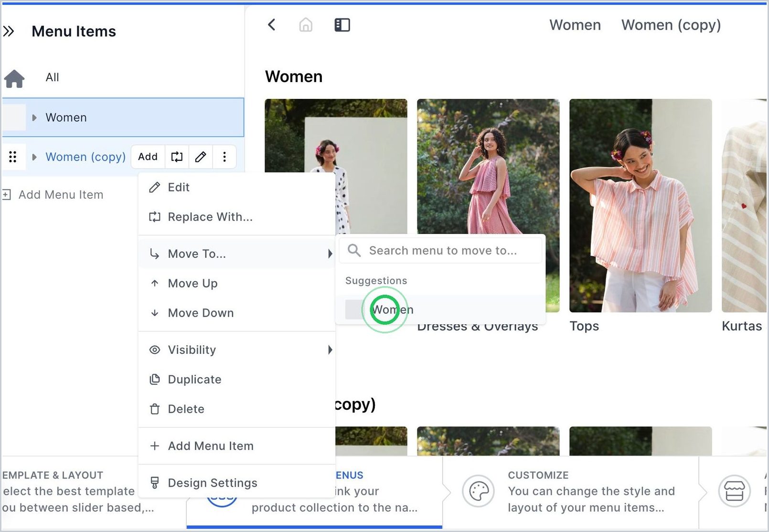
Task: Select the All menu item row
Action: (123, 77)
